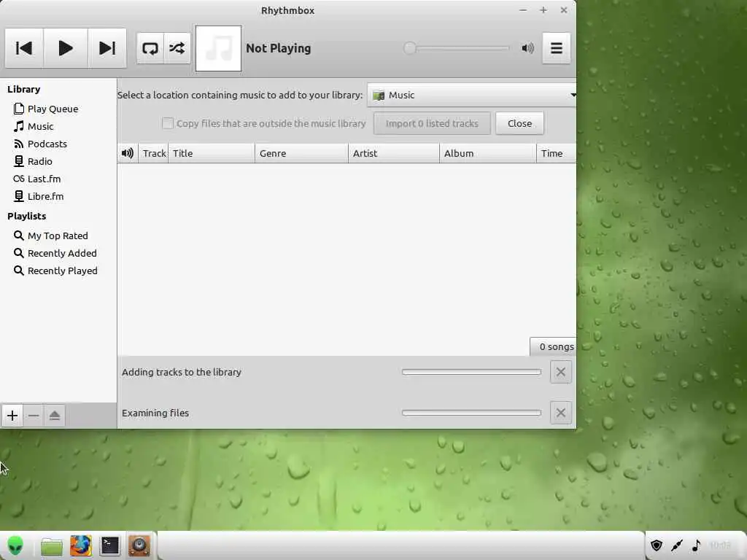Sort tracks by the Track column
This screenshot has height=560, width=747.
click(x=153, y=153)
